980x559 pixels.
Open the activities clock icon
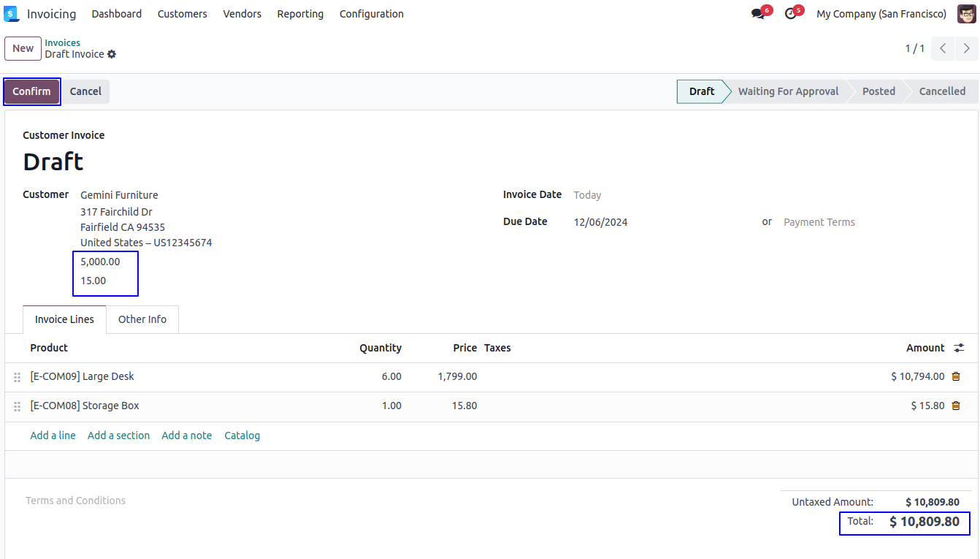tap(790, 14)
